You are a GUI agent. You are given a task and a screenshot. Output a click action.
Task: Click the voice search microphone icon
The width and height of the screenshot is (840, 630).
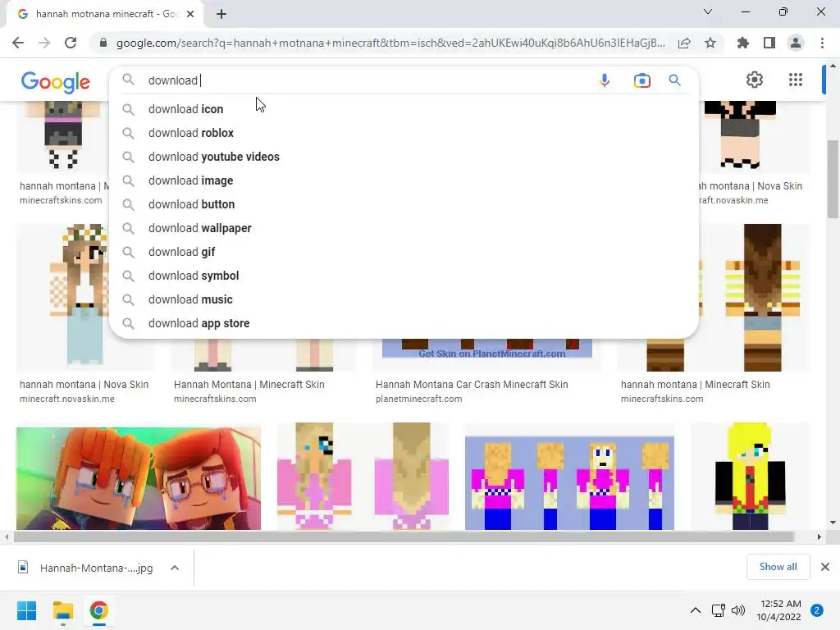(605, 80)
